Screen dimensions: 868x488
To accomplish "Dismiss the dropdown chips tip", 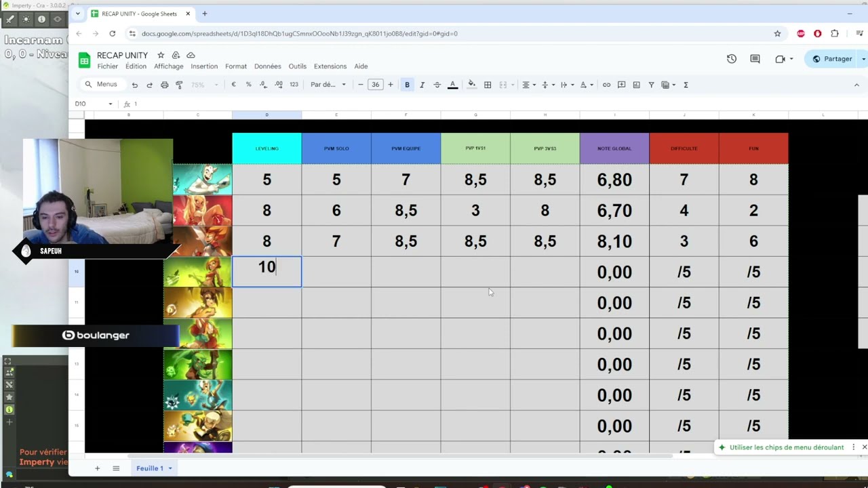I will tap(864, 447).
